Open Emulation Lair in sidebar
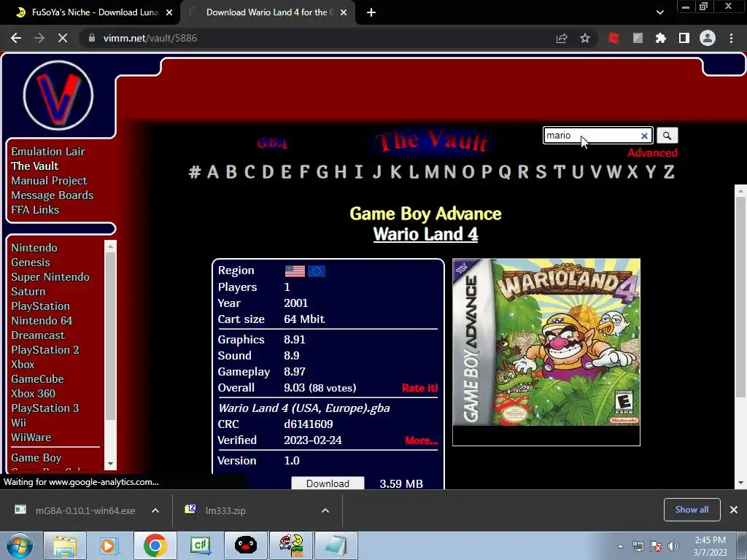747x560 pixels. (x=48, y=152)
